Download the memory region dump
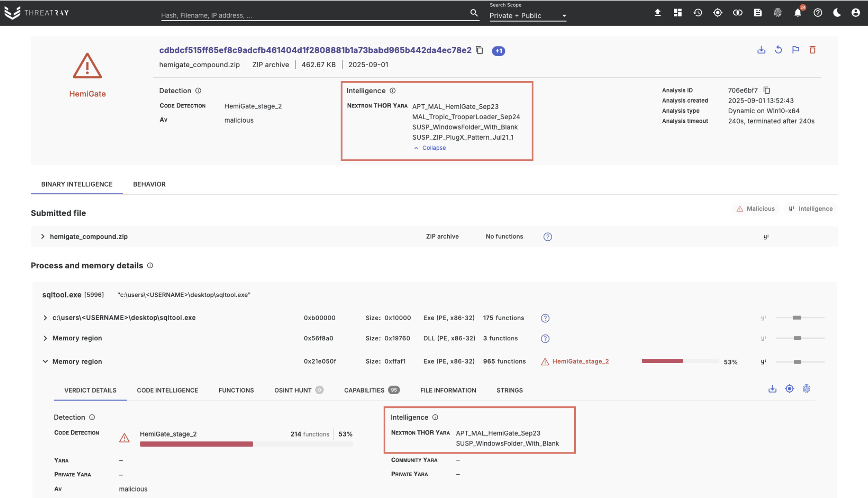 [772, 389]
